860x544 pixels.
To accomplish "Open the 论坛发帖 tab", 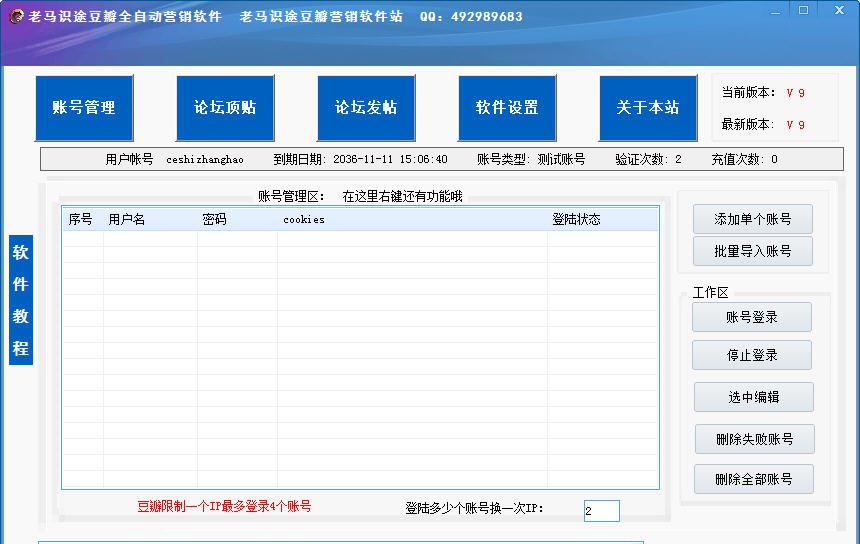I will (x=366, y=107).
